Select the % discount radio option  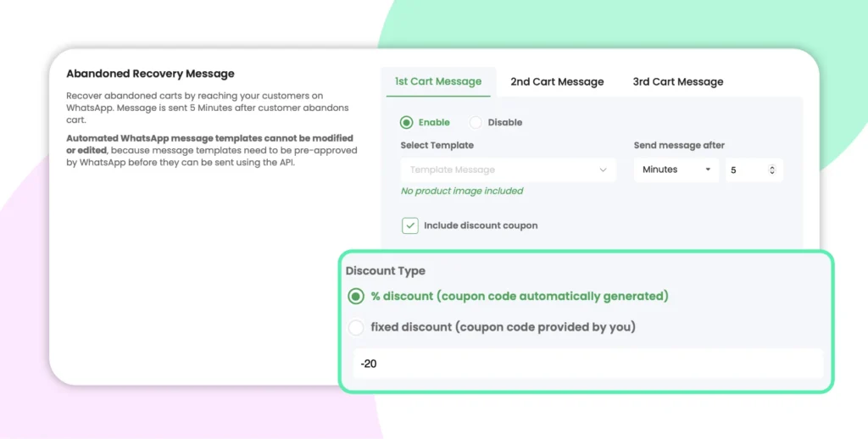[x=356, y=297]
